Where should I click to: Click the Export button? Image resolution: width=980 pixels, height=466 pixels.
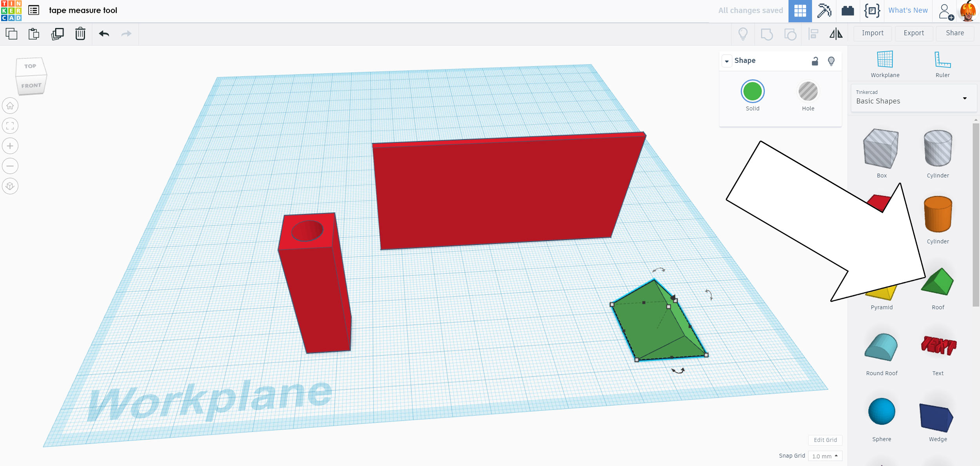(913, 33)
